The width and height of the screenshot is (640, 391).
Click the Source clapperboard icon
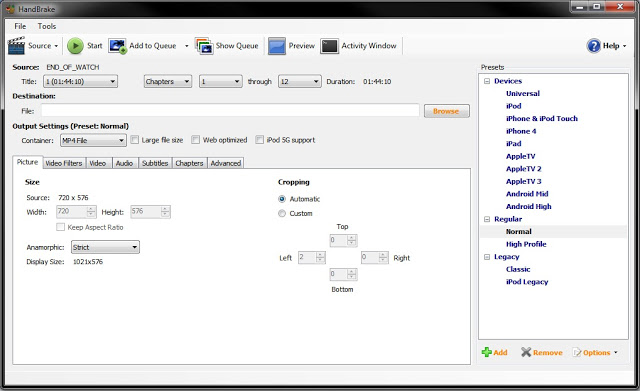[x=17, y=46]
